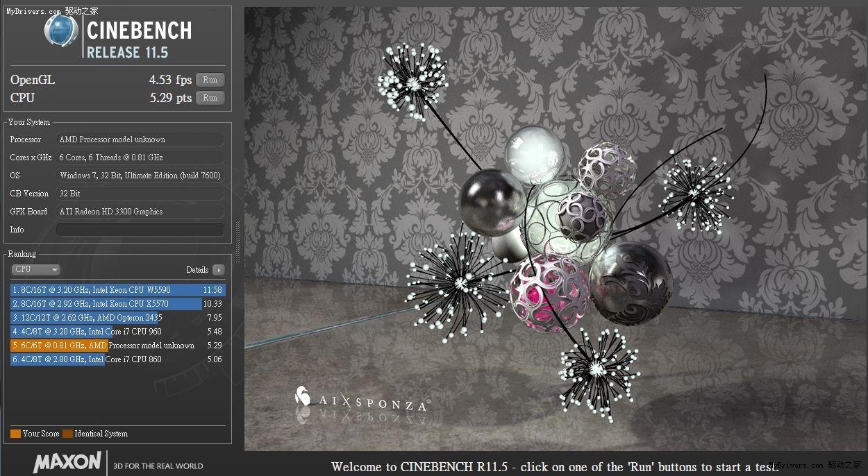Click the OS field showing Windows 7
The width and height of the screenshot is (868, 476).
[x=140, y=176]
